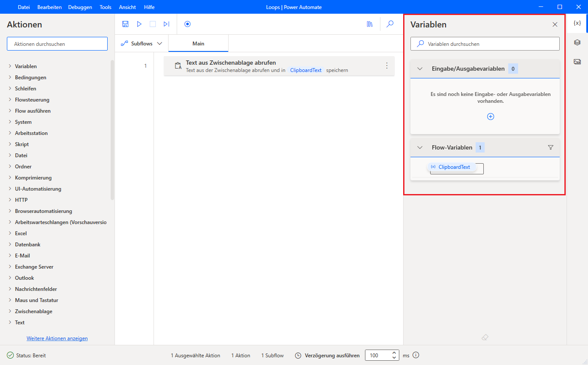The width and height of the screenshot is (588, 365).
Task: Expand the Outlook actions group
Action: coord(10,278)
